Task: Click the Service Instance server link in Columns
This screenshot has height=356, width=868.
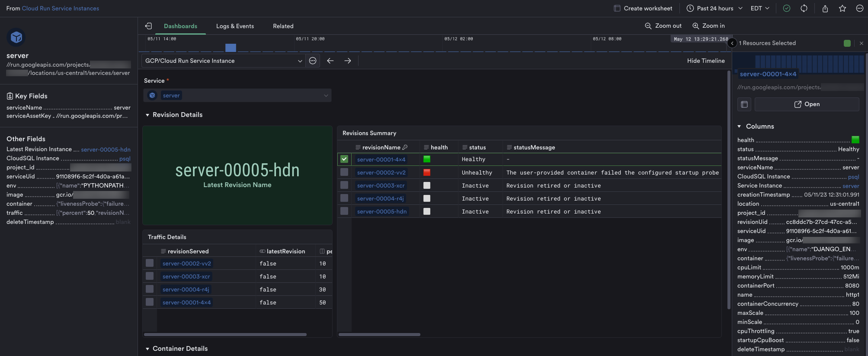Action: [851, 186]
